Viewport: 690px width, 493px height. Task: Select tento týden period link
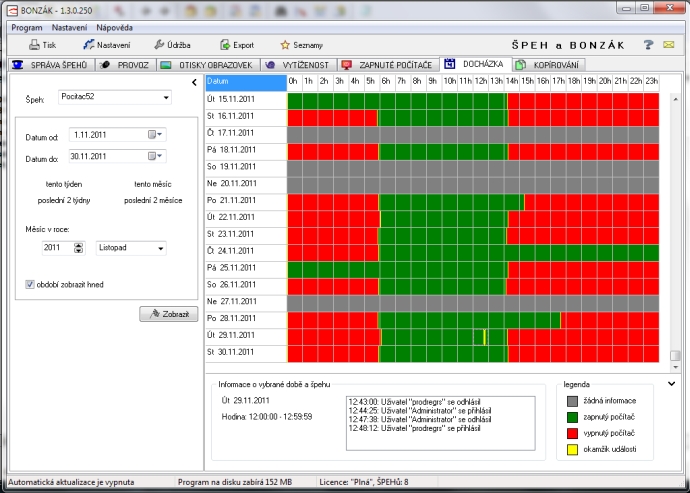click(x=64, y=184)
